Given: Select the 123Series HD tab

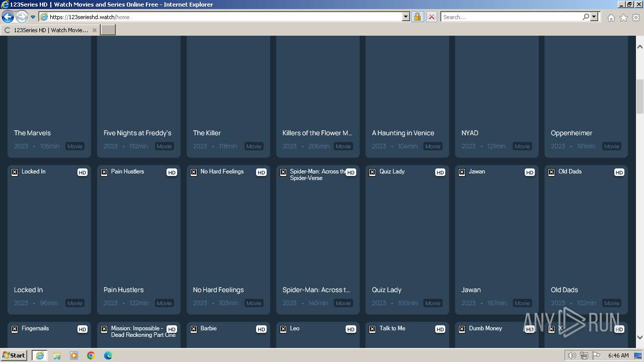Looking at the screenshot, I should pyautogui.click(x=50, y=30).
